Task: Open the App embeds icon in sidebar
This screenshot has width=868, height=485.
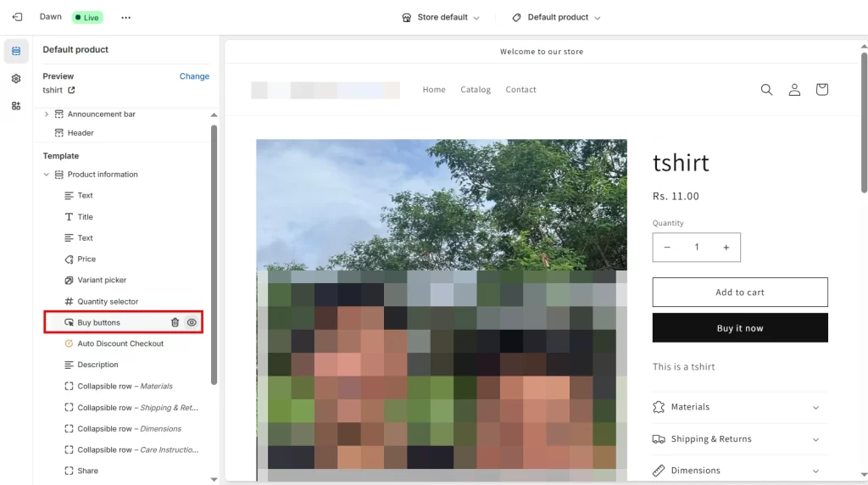Action: pyautogui.click(x=16, y=106)
